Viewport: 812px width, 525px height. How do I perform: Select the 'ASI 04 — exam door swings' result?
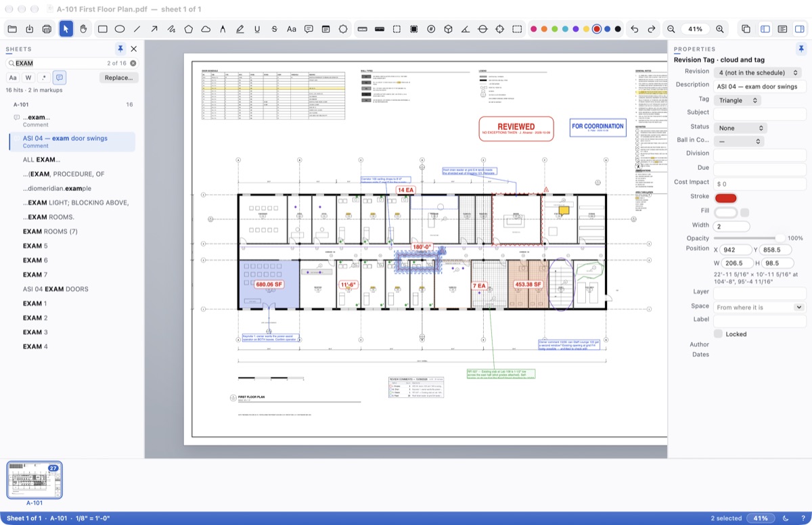(72, 141)
